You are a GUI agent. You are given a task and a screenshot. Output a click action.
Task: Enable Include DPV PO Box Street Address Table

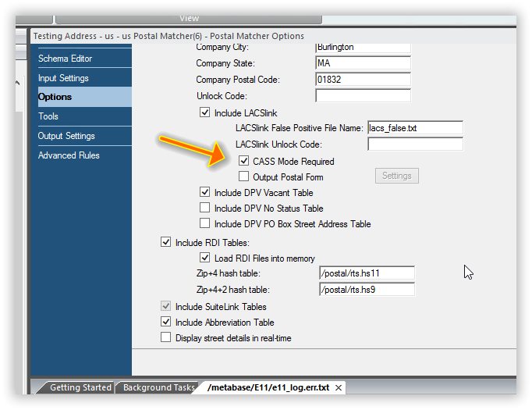coord(204,223)
